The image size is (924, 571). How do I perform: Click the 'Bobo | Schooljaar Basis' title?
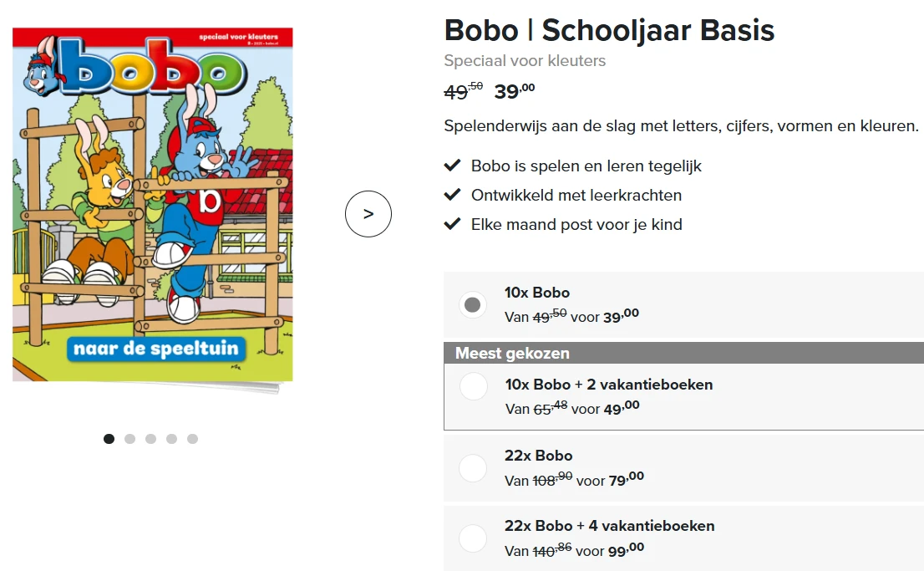pyautogui.click(x=609, y=30)
